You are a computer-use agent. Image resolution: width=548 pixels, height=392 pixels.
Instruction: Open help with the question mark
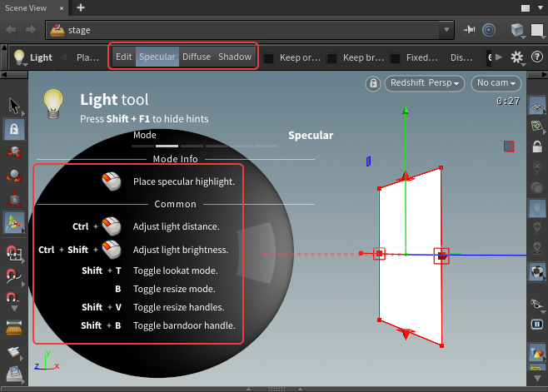click(x=537, y=57)
